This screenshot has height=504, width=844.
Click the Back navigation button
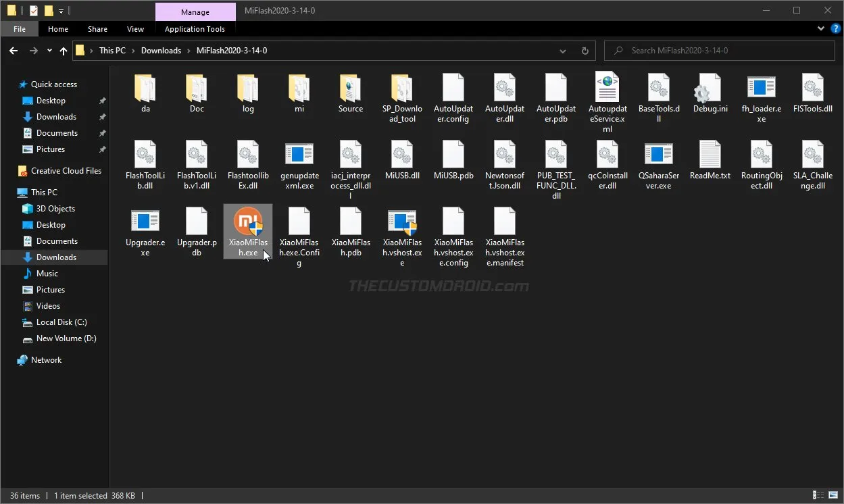click(x=13, y=50)
